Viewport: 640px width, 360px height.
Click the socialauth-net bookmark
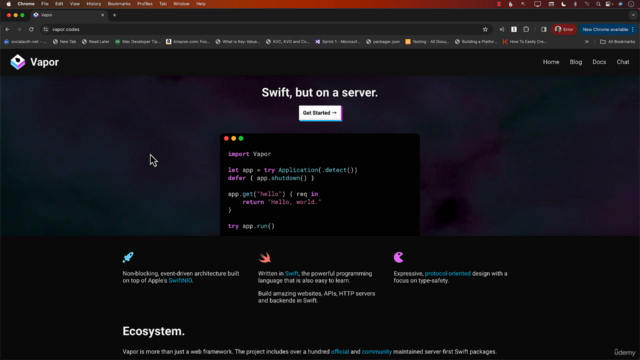click(25, 42)
